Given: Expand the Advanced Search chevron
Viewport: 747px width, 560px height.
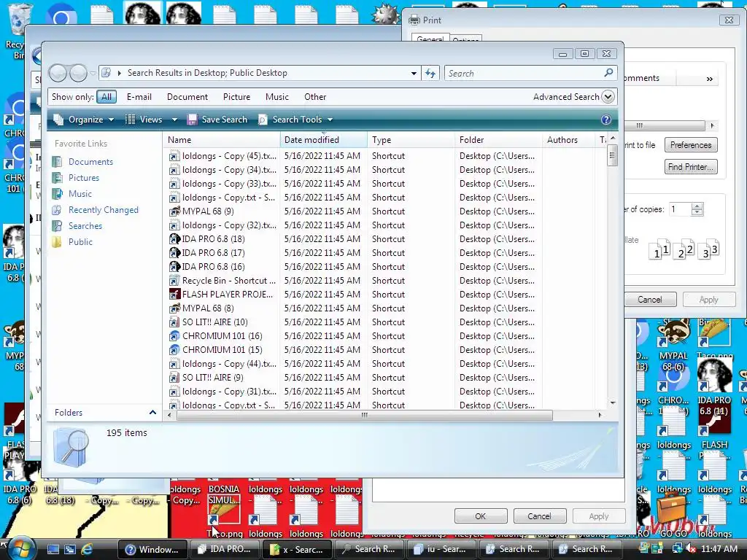Looking at the screenshot, I should pos(608,97).
